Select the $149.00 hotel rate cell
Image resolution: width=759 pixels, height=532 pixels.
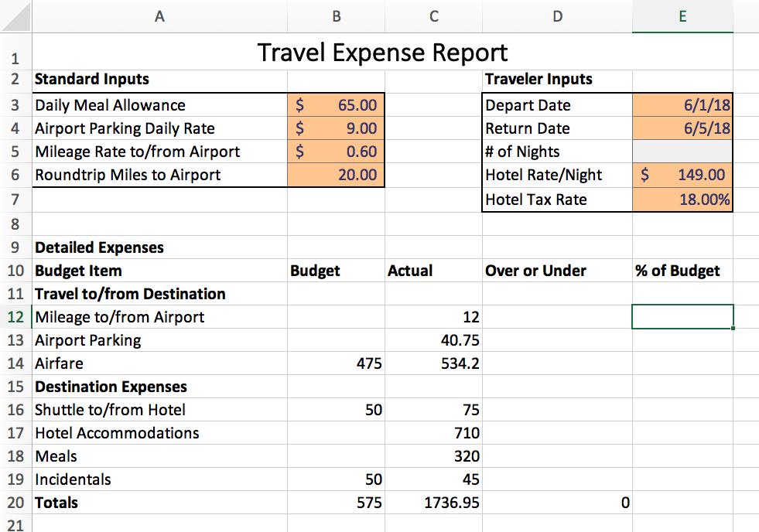(x=682, y=175)
